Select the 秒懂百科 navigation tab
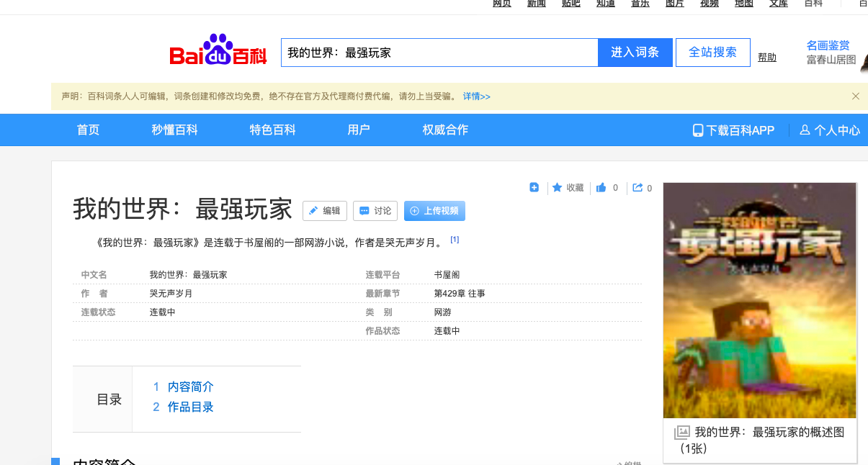This screenshot has height=465, width=868. (174, 130)
